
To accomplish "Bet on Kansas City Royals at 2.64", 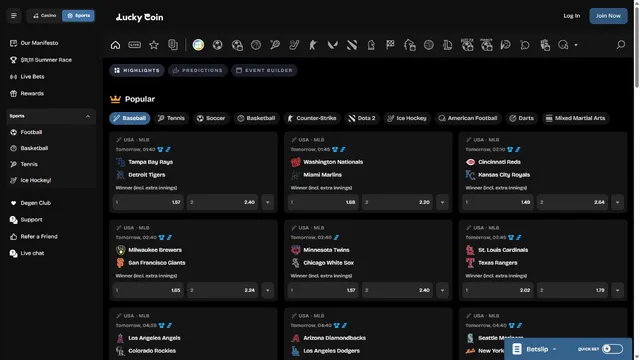I will pyautogui.click(x=572, y=202).
